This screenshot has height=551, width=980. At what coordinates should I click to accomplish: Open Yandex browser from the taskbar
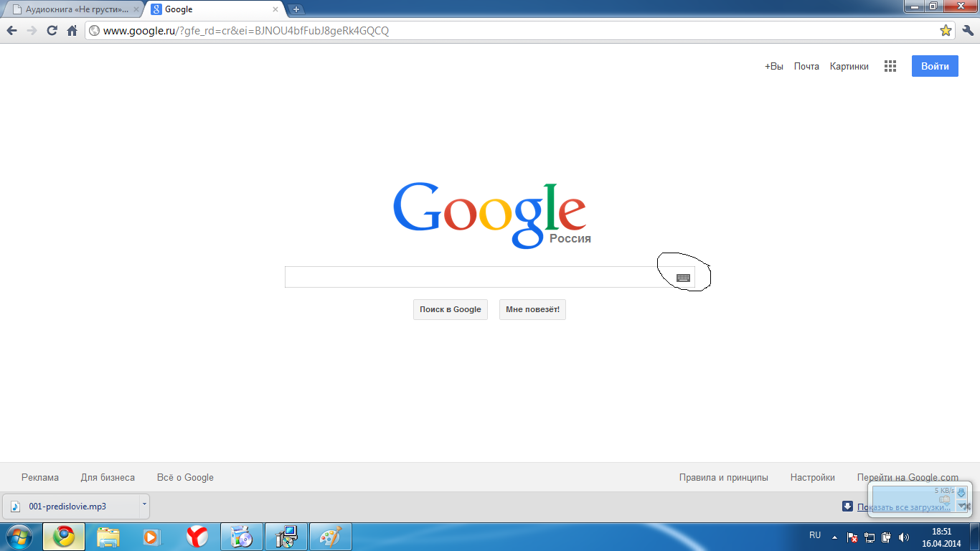coord(197,537)
